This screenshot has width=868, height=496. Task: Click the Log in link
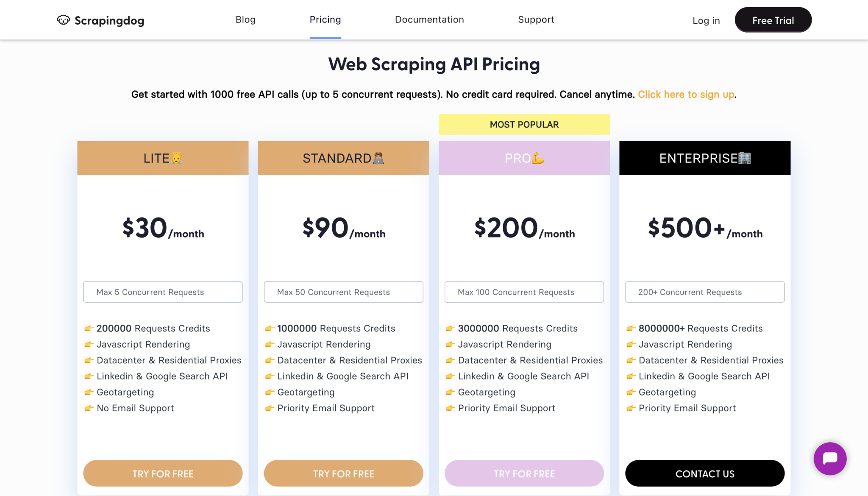(x=706, y=20)
